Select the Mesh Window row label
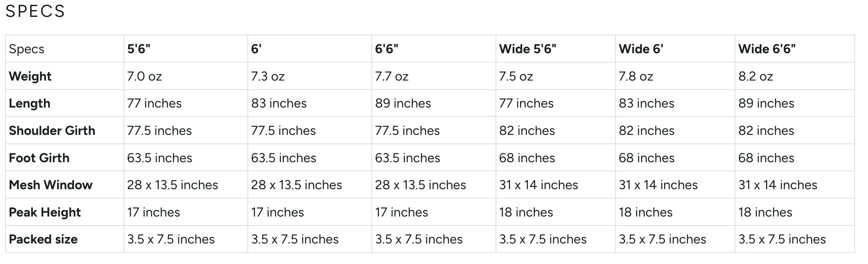Image resolution: width=868 pixels, height=264 pixels. tap(51, 185)
